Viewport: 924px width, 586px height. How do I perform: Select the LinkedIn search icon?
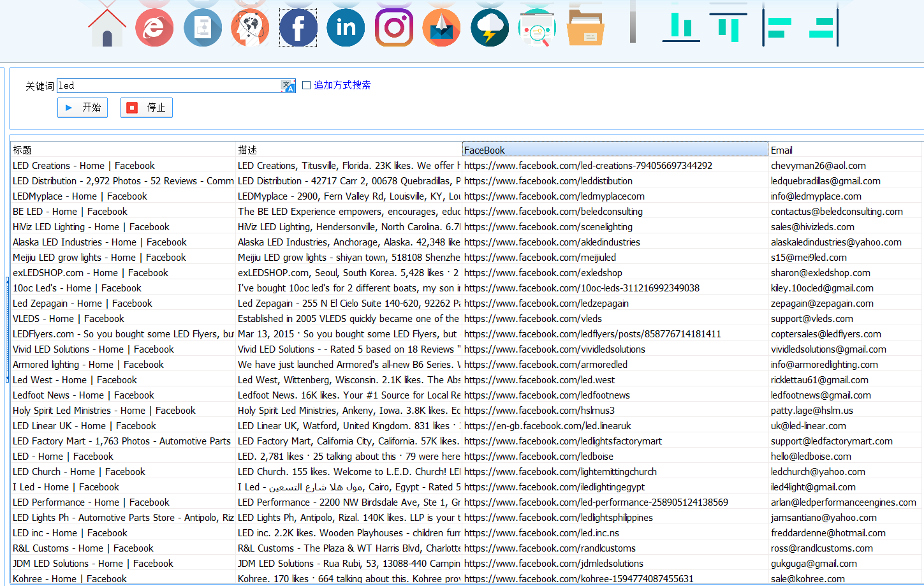pos(346,27)
